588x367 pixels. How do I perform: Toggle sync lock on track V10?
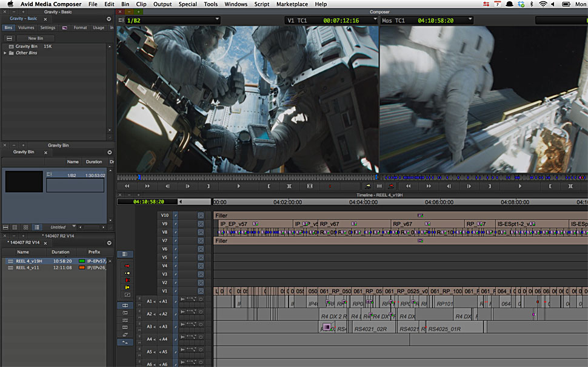(176, 215)
